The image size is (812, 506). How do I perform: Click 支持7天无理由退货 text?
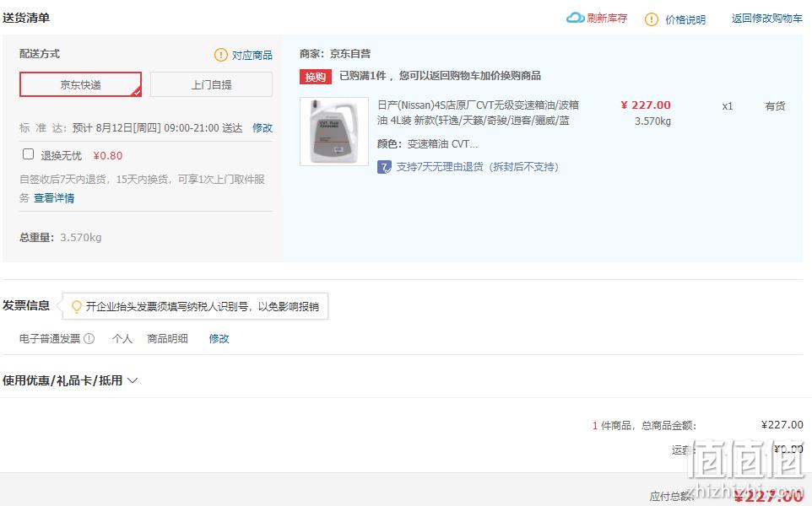click(x=477, y=167)
